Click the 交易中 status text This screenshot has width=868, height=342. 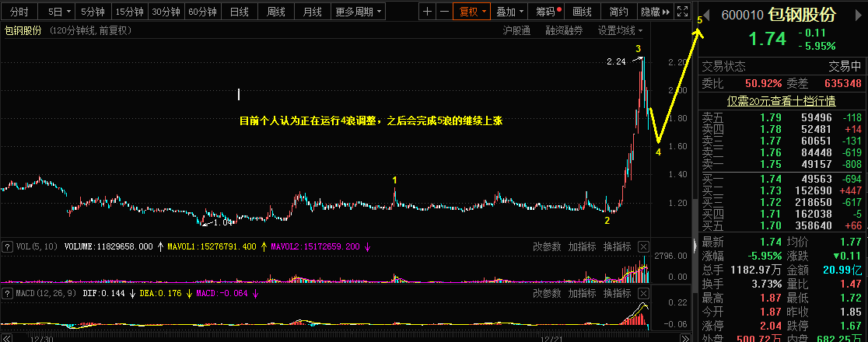[845, 67]
